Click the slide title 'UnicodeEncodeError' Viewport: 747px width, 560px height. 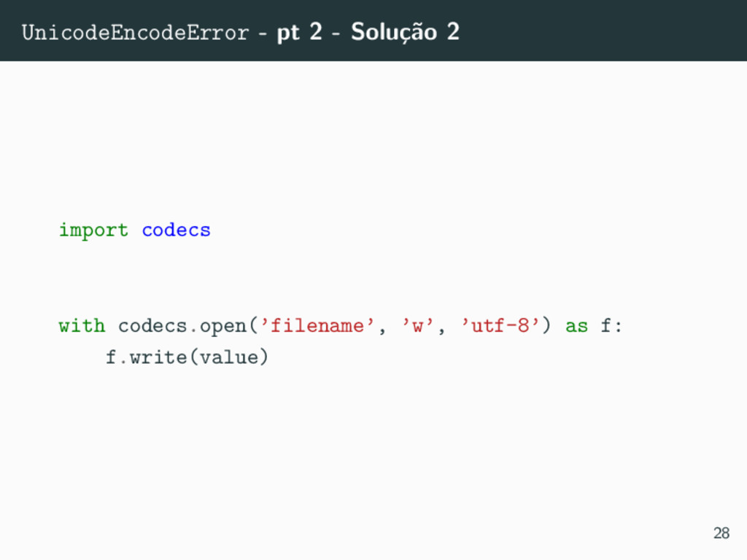(135, 33)
